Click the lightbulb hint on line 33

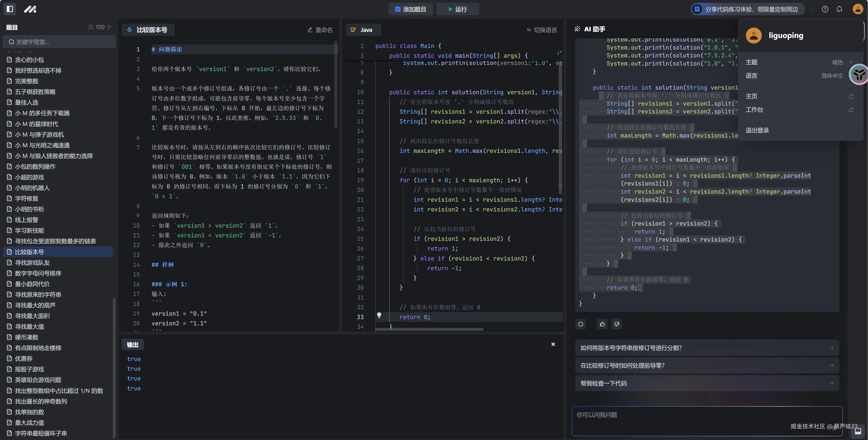379,315
